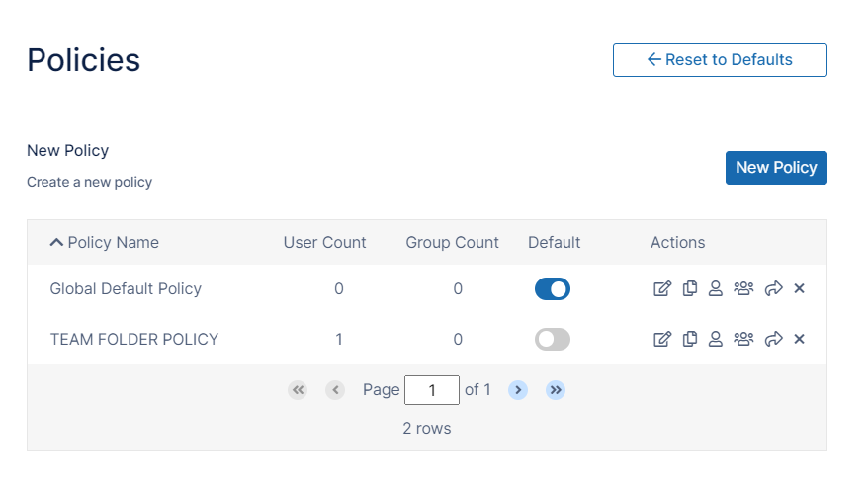Viewport: 868px width, 478px height.
Task: Click share arrow for TEAM FOLDER POLICY
Action: pyautogui.click(x=774, y=339)
